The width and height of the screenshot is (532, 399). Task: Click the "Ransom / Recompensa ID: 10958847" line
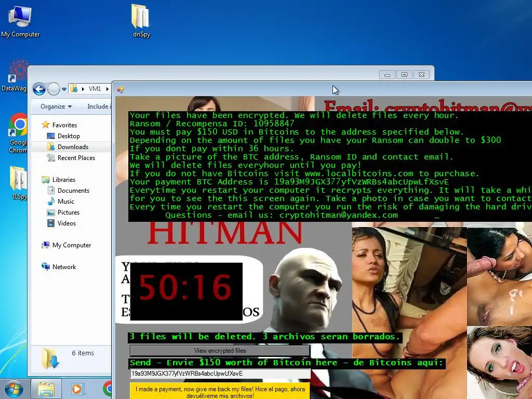(x=212, y=124)
